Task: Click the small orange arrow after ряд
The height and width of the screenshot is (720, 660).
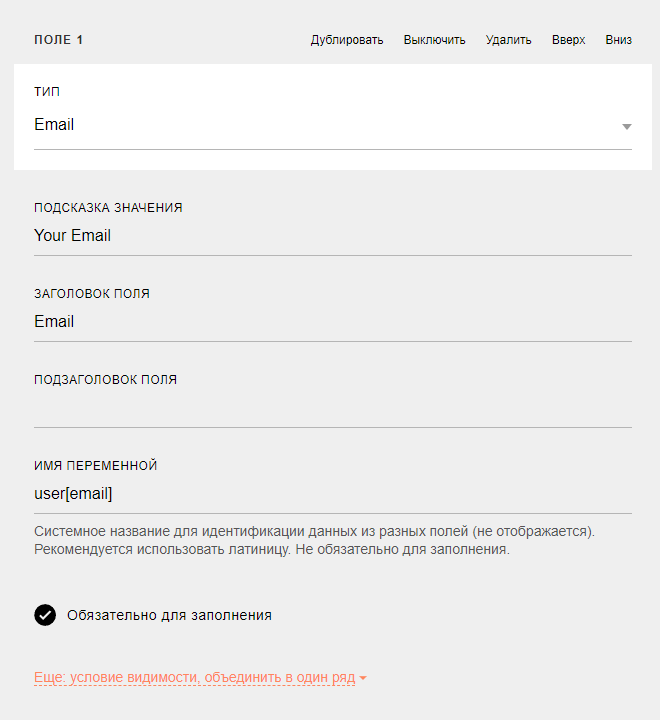Action: pos(363,678)
